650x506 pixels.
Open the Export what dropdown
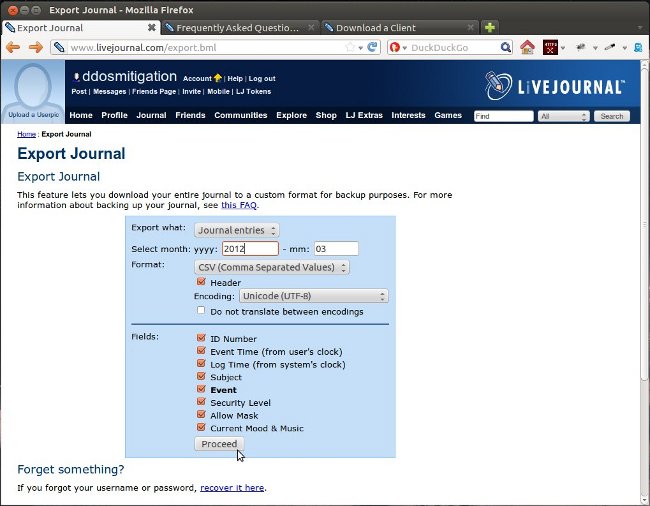coord(237,230)
